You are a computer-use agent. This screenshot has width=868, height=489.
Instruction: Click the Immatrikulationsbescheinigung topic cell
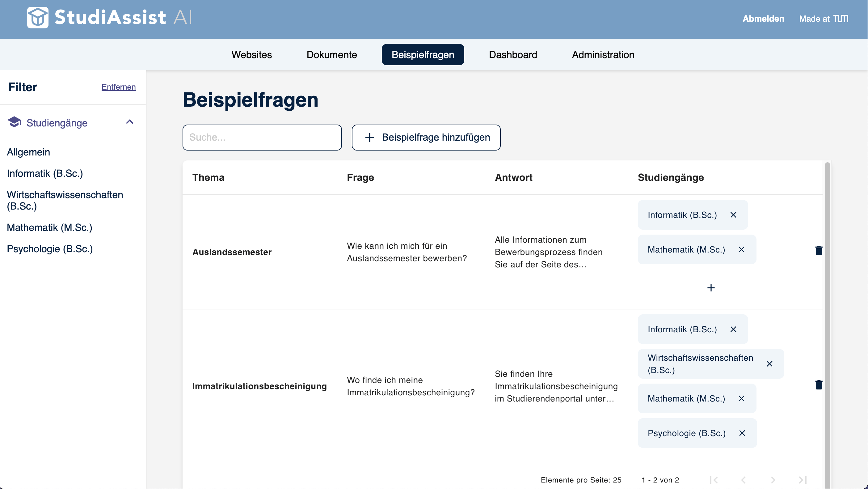tap(259, 386)
